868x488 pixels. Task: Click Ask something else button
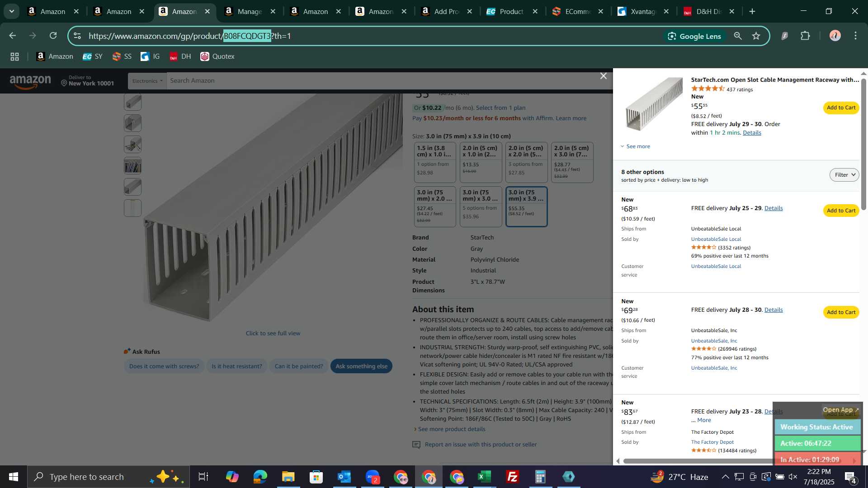click(361, 366)
